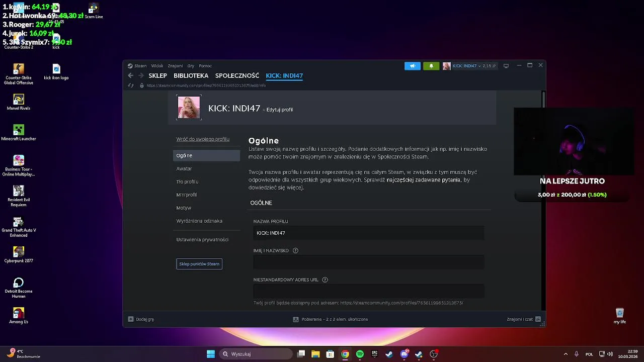Select Ogólne in the profile sidebar
Image resolution: width=644 pixels, height=362 pixels.
pyautogui.click(x=207, y=155)
